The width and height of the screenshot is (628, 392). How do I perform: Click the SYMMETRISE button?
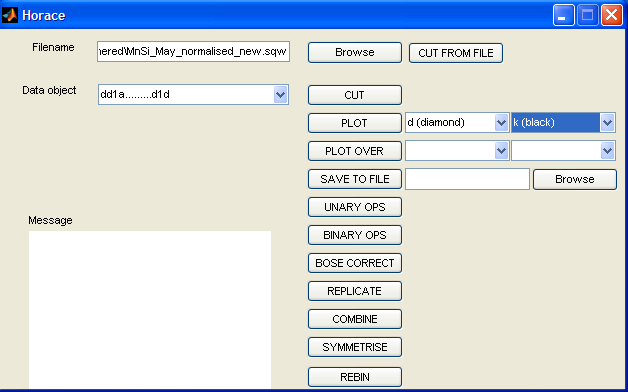[x=354, y=347]
